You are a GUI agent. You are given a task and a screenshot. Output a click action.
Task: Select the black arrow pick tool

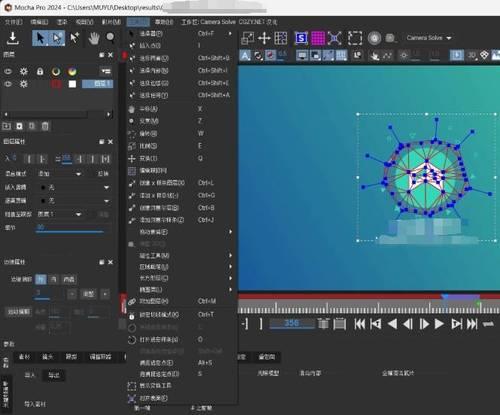(x=40, y=38)
